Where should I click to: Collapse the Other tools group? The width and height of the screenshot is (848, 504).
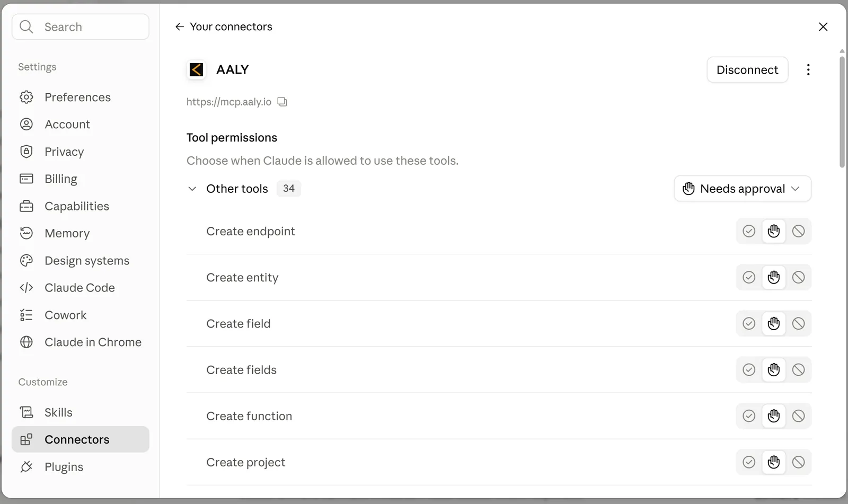tap(192, 189)
